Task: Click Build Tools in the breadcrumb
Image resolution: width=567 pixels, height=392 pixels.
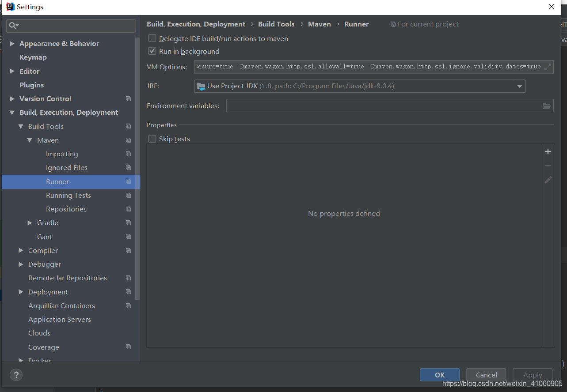Action: coord(276,24)
